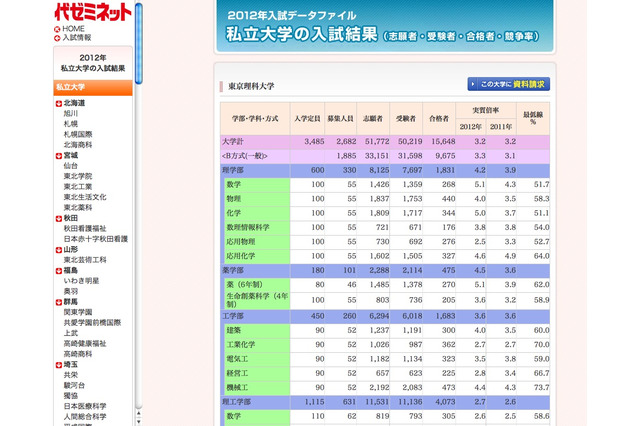Open 東北生活文化 university link
Image resolution: width=640 pixels, height=426 pixels.
point(85,197)
